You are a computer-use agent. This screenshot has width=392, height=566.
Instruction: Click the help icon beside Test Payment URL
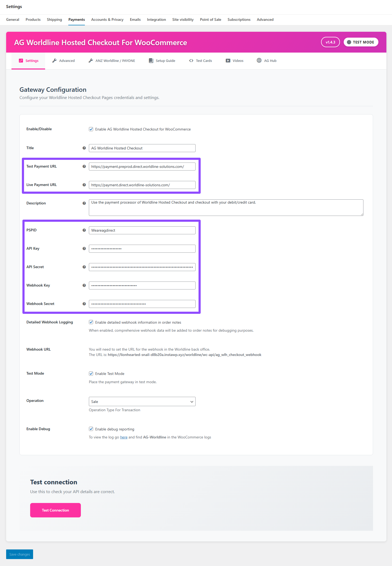(x=84, y=167)
